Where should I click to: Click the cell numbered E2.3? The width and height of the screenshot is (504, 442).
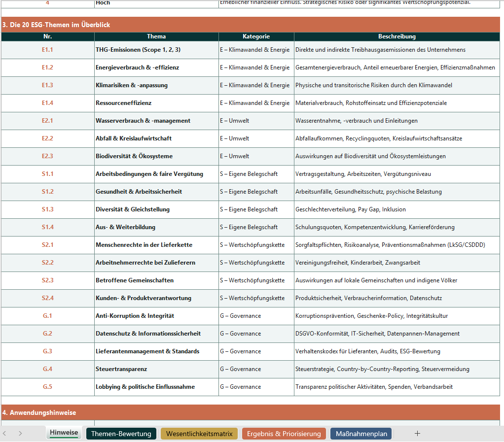[47, 156]
